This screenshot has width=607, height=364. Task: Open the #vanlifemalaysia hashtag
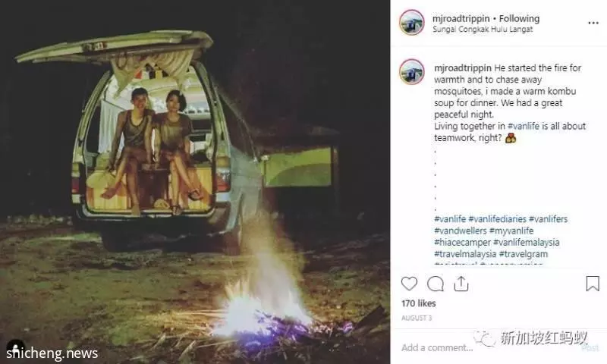tap(526, 243)
